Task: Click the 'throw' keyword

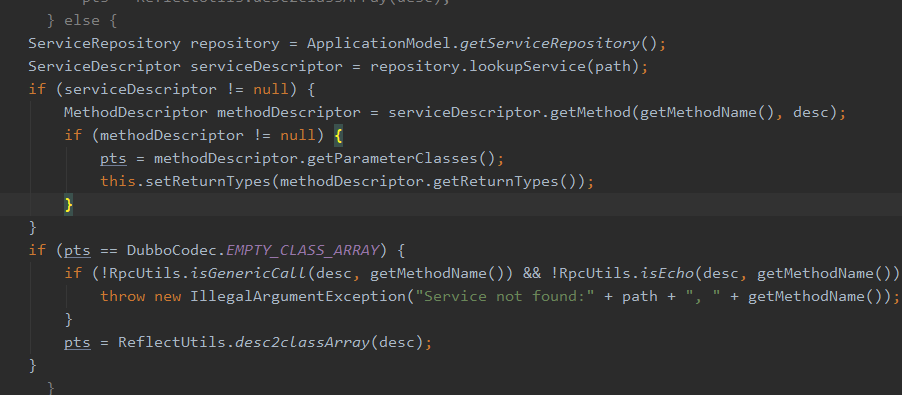Action: pyautogui.click(x=123, y=296)
